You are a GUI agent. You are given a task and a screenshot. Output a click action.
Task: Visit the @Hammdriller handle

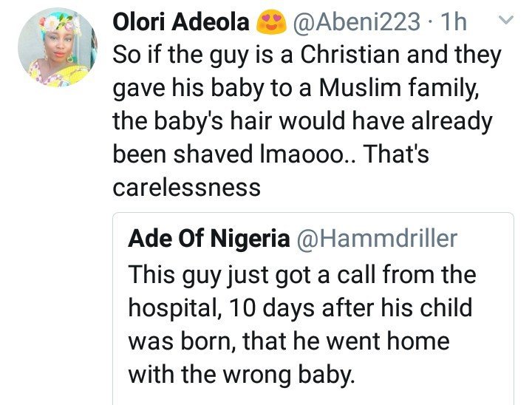377,239
